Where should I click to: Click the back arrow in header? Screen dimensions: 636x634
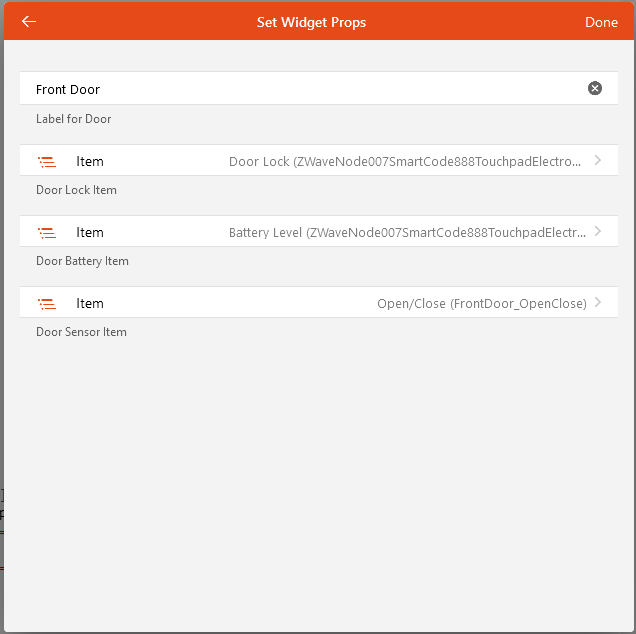(29, 21)
